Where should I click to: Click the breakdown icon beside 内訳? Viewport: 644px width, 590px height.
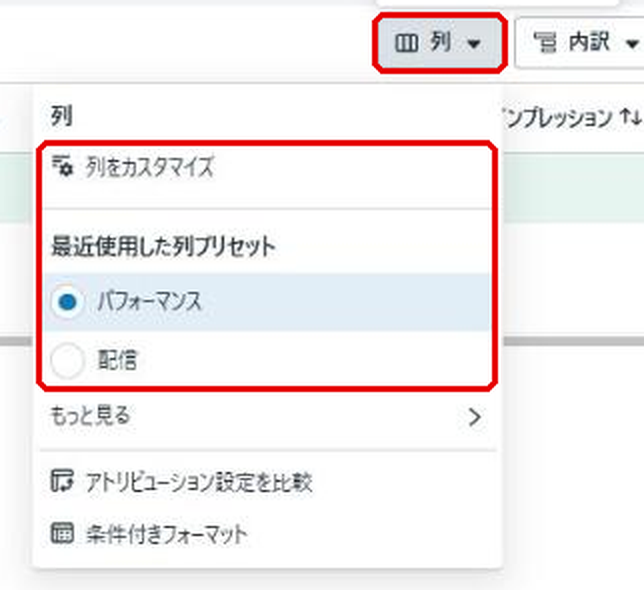click(x=545, y=43)
